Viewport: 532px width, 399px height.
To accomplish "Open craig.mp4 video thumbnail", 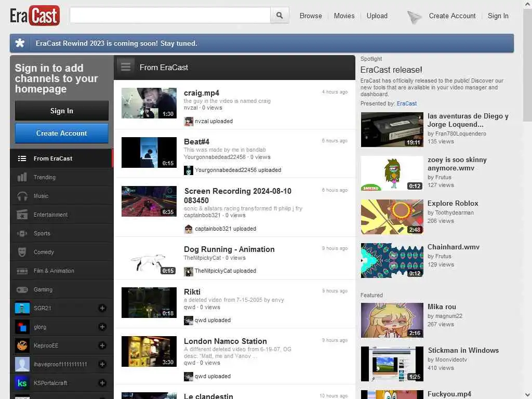I will click(x=149, y=103).
